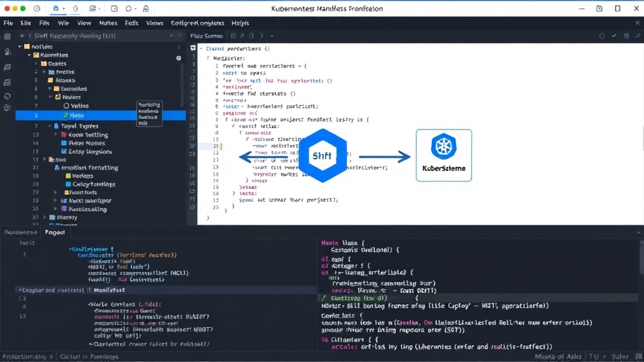Open the Notes menu
This screenshot has width=644, height=362.
(x=108, y=23)
